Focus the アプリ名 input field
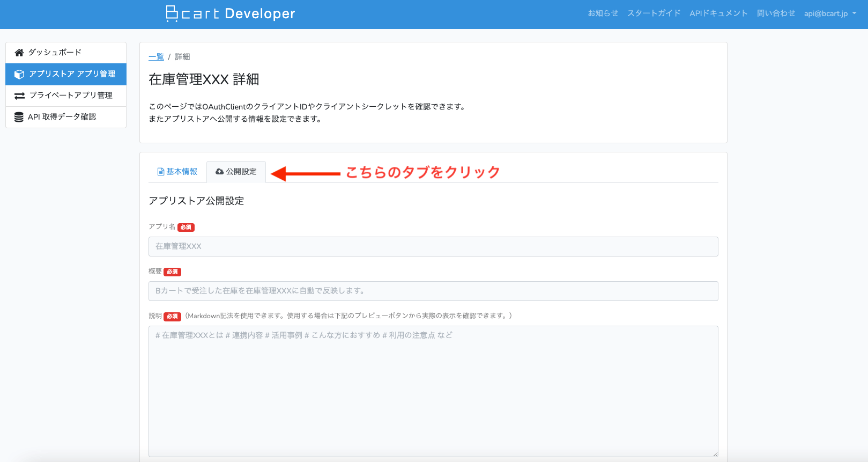The width and height of the screenshot is (868, 462). click(433, 246)
